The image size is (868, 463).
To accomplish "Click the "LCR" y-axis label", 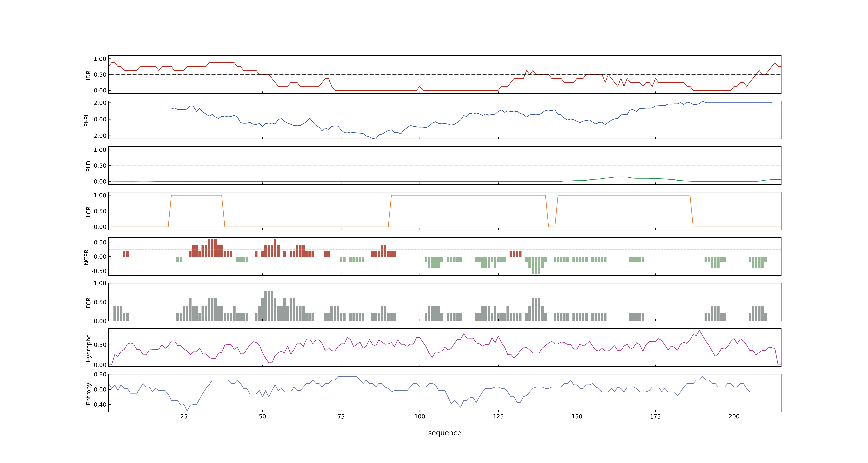I will [88, 211].
